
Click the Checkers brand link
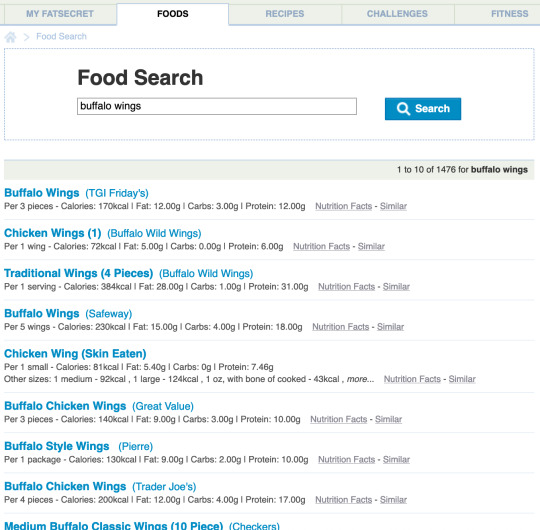pos(255,526)
